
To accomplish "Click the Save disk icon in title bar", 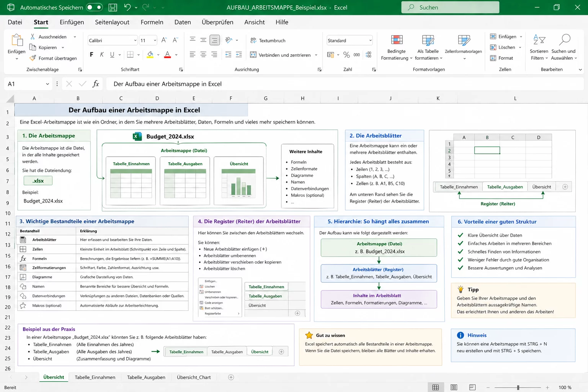I will point(113,7).
